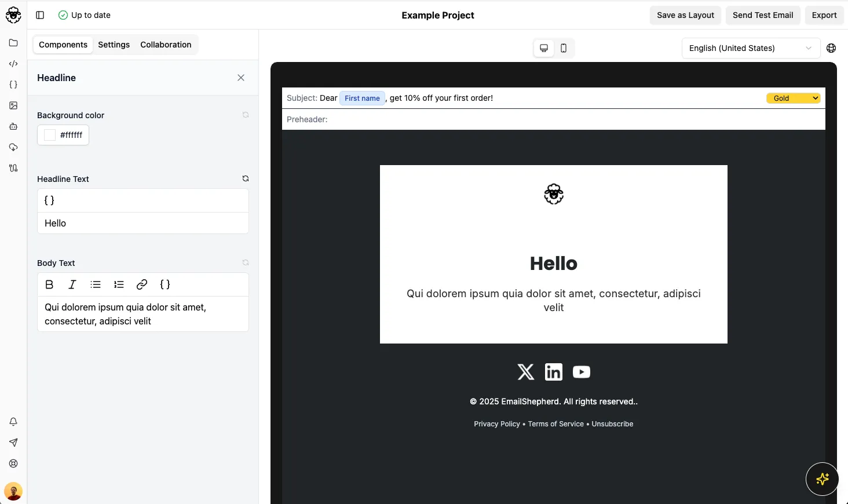Apply bold formatting in Body Text
The image size is (848, 504).
click(x=49, y=284)
